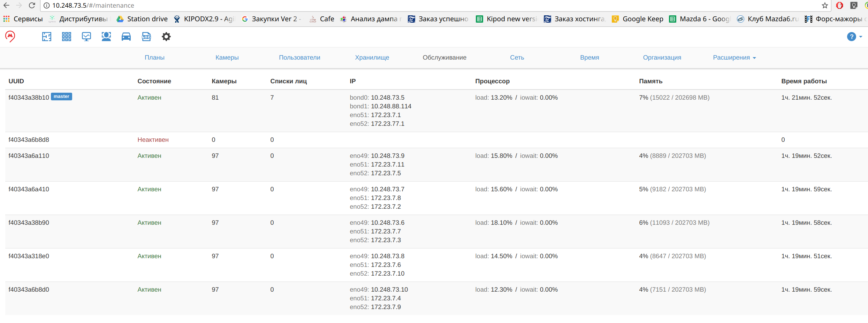Switch to the Хранилище tab
Viewport: 868px width, 323px height.
(x=372, y=57)
